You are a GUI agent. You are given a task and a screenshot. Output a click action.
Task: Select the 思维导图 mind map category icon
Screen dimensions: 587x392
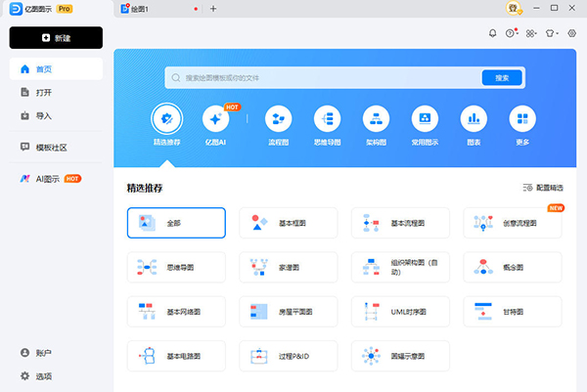327,119
